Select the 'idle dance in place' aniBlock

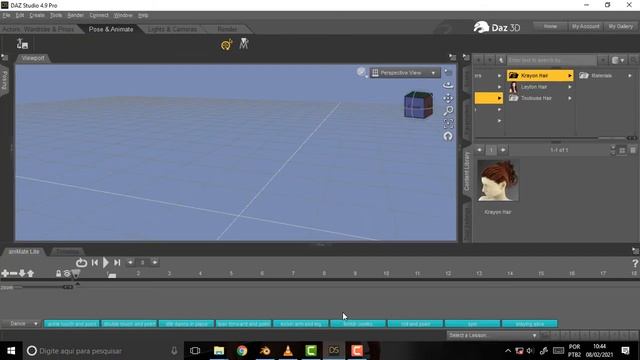(186, 324)
